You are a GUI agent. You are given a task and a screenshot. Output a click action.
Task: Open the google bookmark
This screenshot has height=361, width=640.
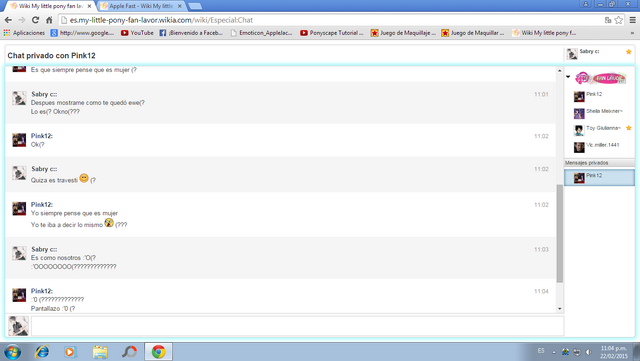point(82,33)
